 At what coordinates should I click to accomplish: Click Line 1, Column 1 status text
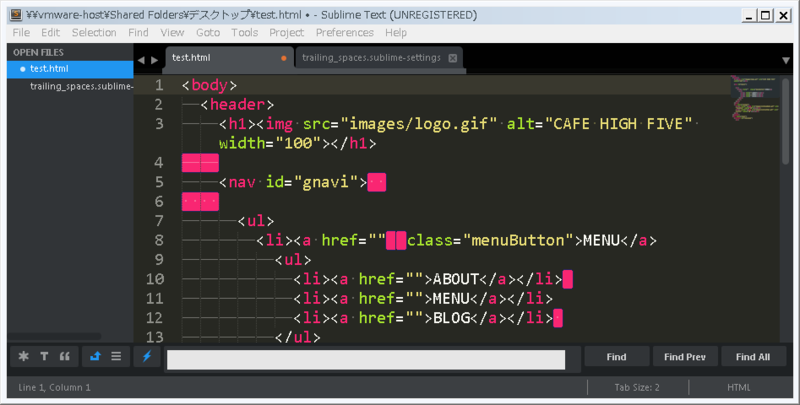click(x=54, y=388)
